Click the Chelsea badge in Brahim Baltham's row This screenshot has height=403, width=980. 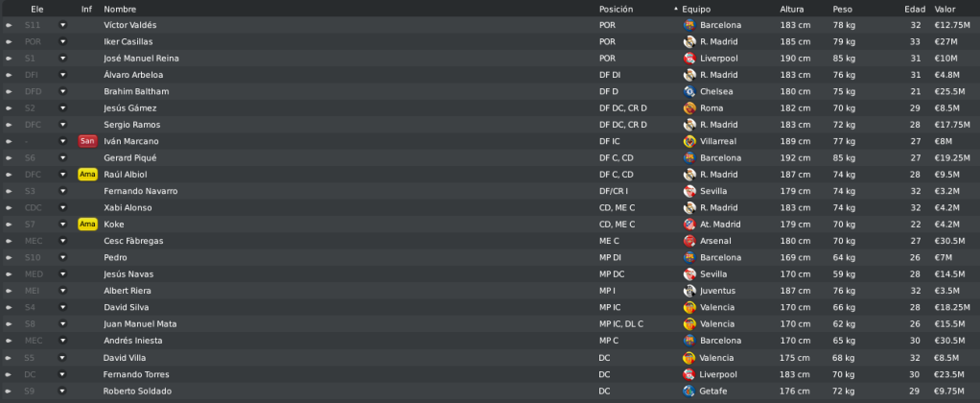pos(689,91)
